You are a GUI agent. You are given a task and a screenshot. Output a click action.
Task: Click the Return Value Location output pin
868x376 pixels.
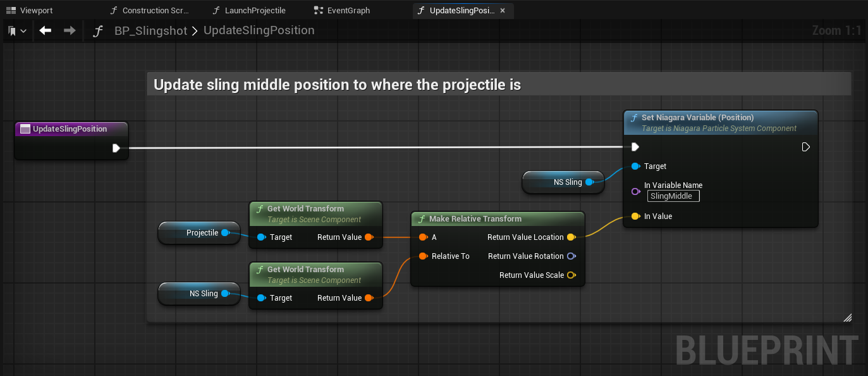tap(571, 237)
